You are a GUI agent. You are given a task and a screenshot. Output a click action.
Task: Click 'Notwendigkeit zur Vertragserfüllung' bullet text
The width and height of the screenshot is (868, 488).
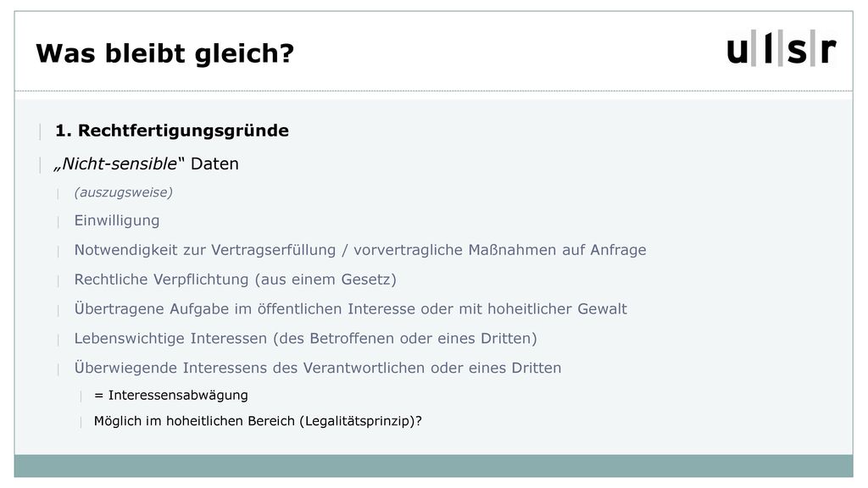click(x=205, y=250)
